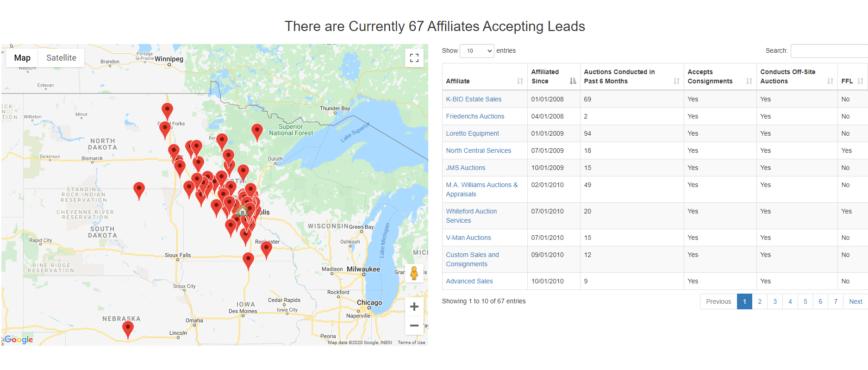The height and width of the screenshot is (370, 868).
Task: Click the Chicago label on the map
Action: click(369, 302)
